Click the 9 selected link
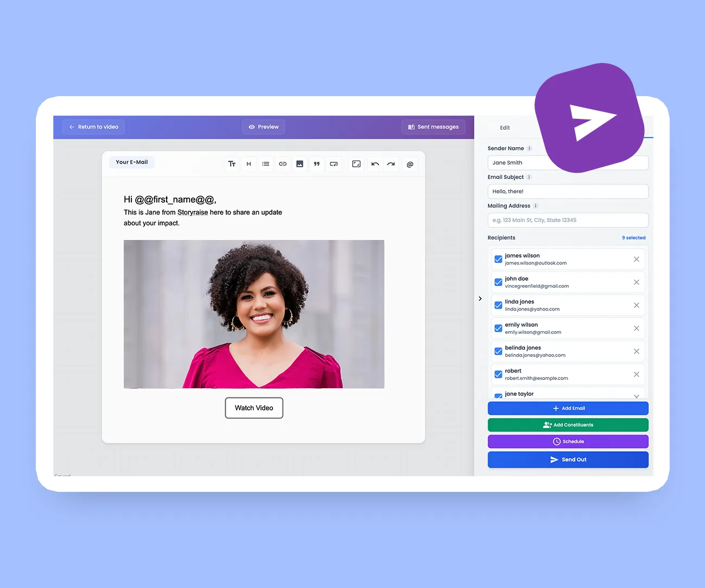This screenshot has height=588, width=705. (x=633, y=238)
